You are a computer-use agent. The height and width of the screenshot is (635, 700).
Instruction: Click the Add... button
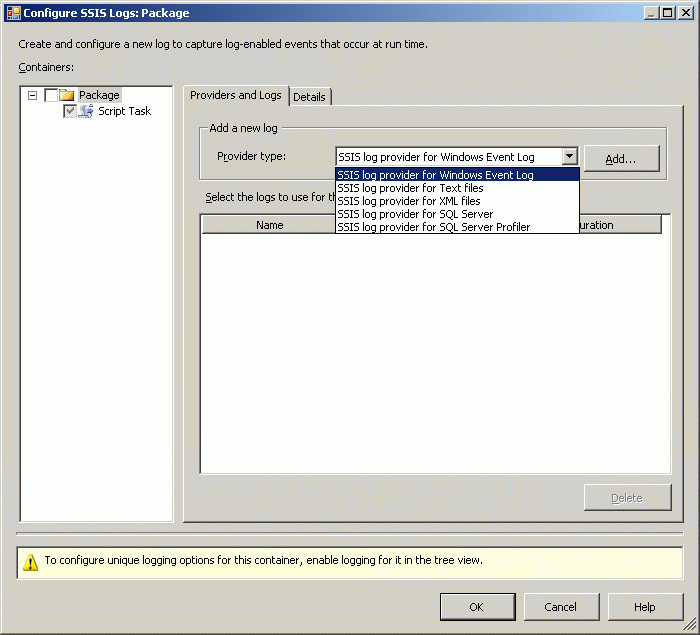coord(621,159)
